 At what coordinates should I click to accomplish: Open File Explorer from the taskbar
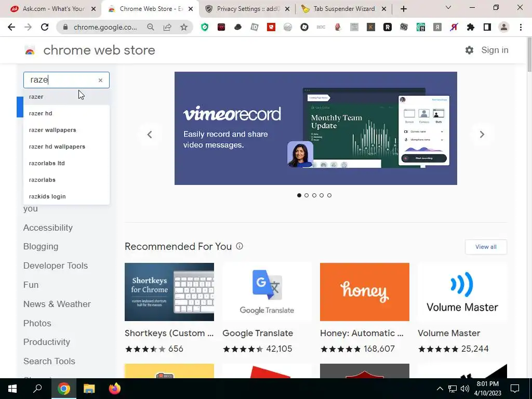pos(89,389)
